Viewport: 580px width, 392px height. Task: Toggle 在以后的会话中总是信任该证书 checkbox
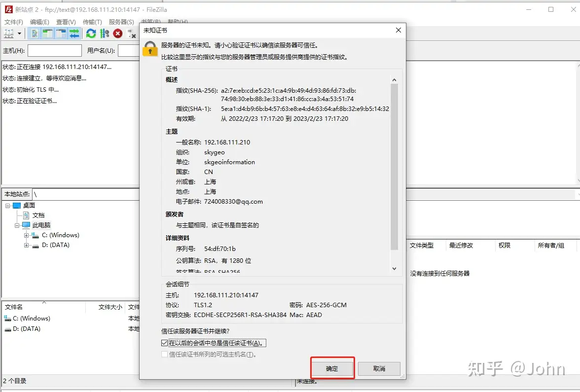[165, 343]
